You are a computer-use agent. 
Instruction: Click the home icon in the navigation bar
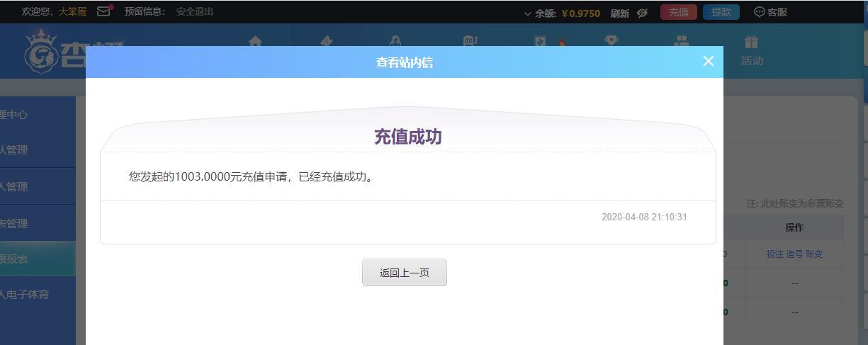point(256,41)
